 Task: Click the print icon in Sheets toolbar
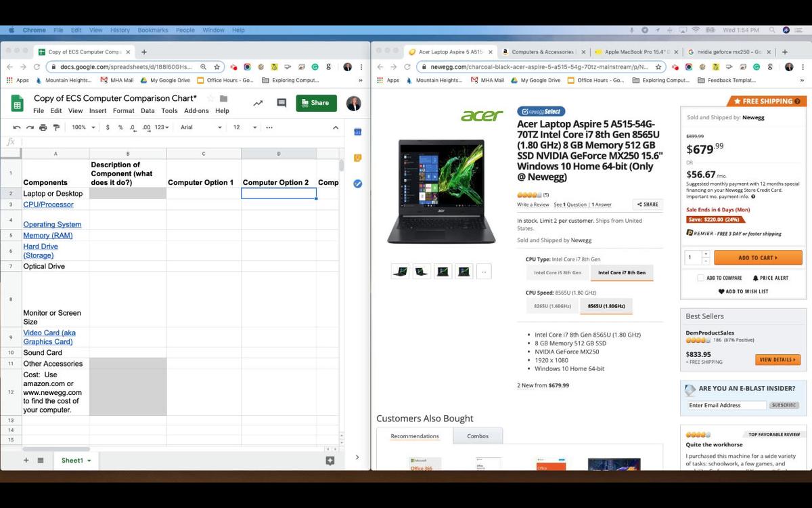click(43, 127)
